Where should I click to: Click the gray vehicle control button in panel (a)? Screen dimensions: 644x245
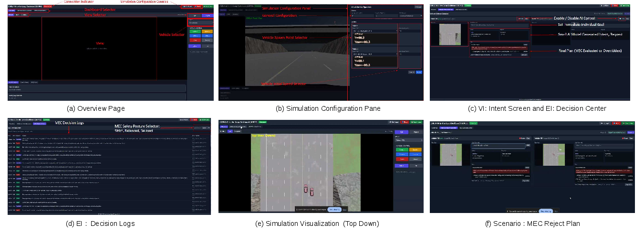pyautogui.click(x=207, y=40)
